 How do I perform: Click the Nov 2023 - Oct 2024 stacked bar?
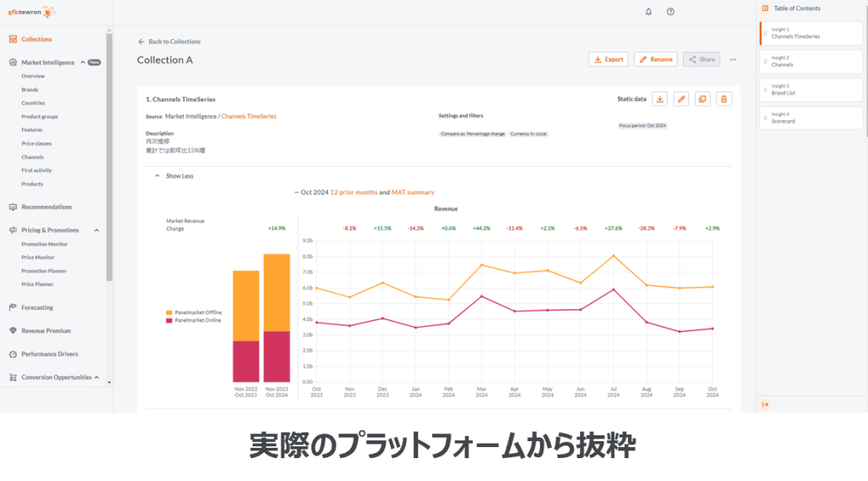(x=277, y=318)
